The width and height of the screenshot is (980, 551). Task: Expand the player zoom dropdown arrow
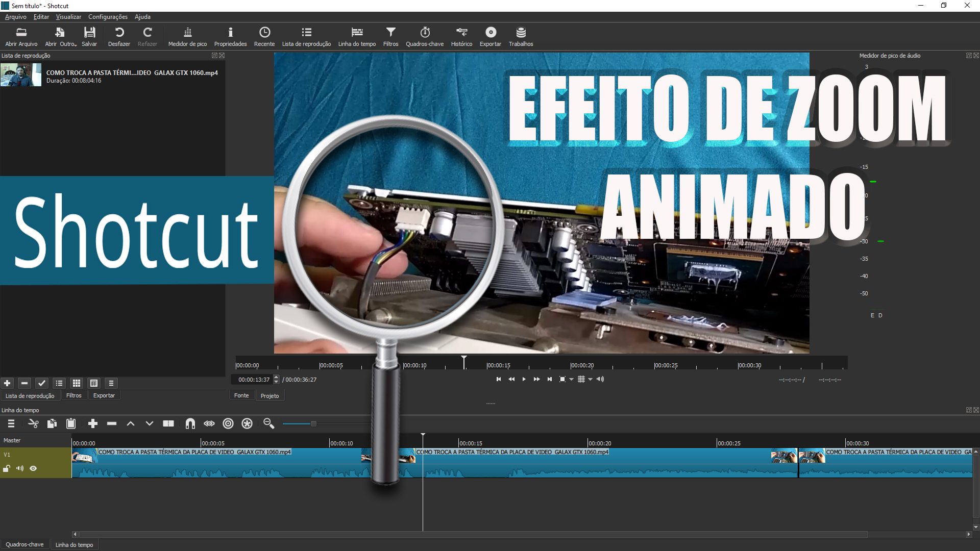[x=571, y=380]
